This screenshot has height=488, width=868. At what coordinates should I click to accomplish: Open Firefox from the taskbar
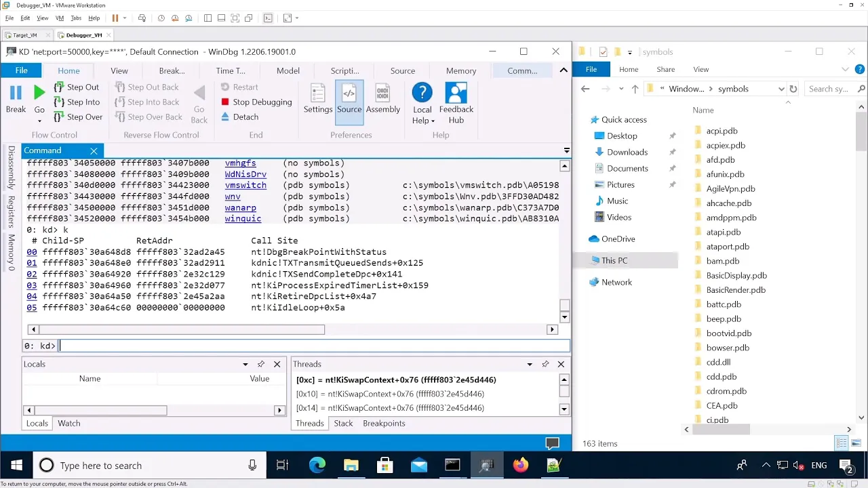(520, 466)
